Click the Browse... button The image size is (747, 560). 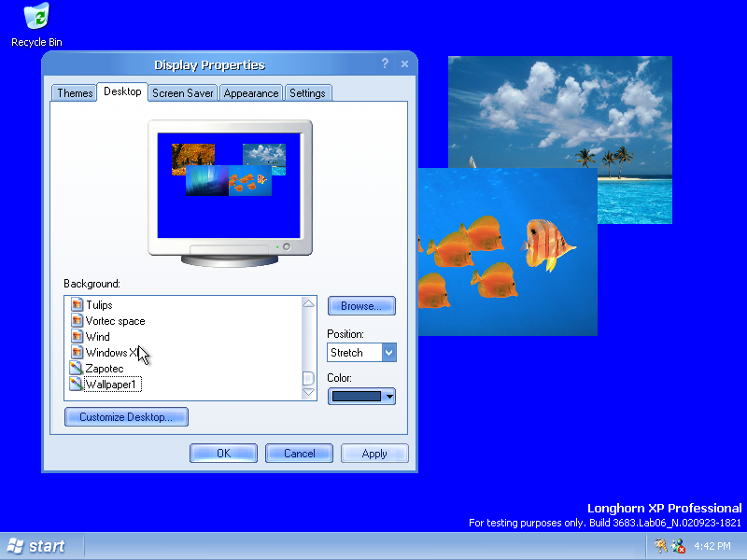361,306
